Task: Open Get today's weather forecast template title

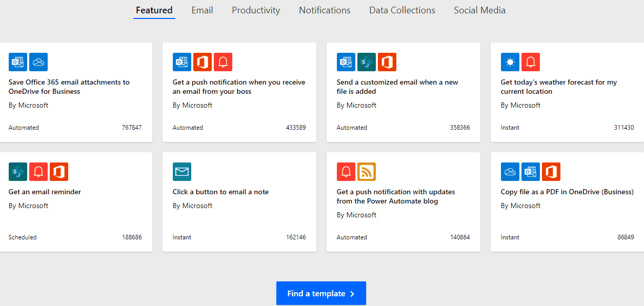Action: [x=559, y=87]
